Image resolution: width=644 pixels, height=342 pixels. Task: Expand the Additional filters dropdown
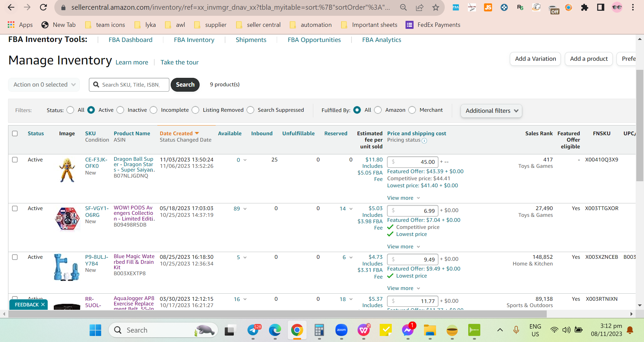[491, 111]
